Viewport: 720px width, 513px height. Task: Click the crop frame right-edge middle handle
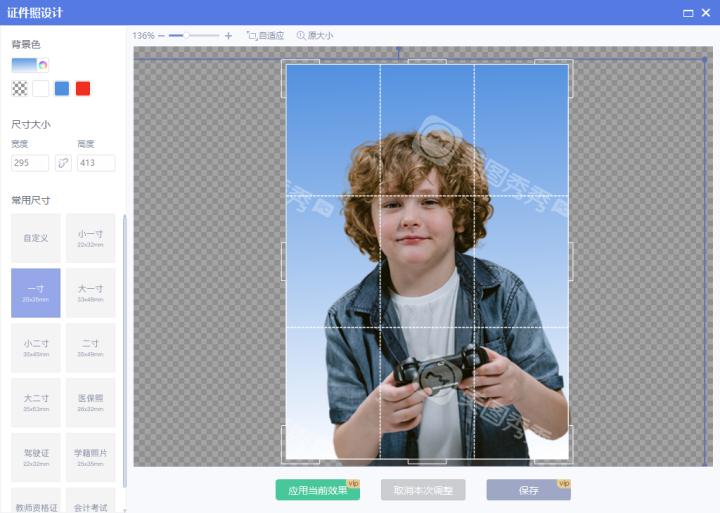571,261
